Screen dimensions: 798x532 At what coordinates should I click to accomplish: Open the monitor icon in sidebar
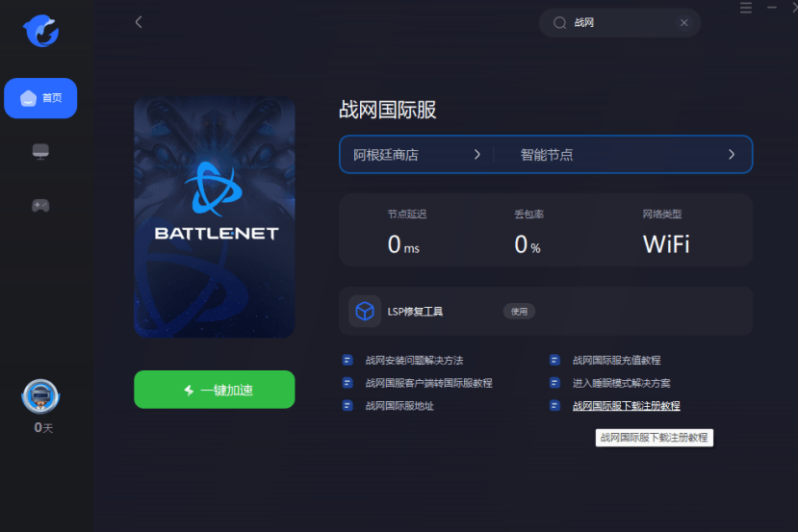click(40, 151)
